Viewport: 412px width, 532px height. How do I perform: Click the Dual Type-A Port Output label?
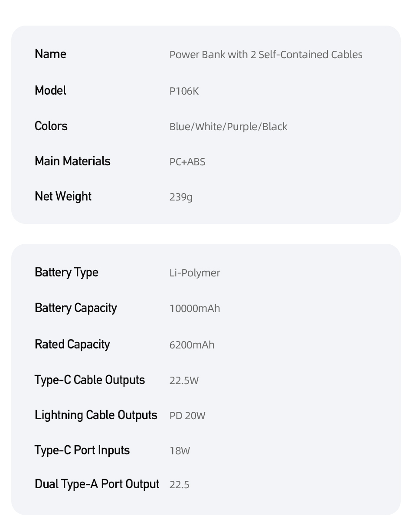tap(97, 484)
